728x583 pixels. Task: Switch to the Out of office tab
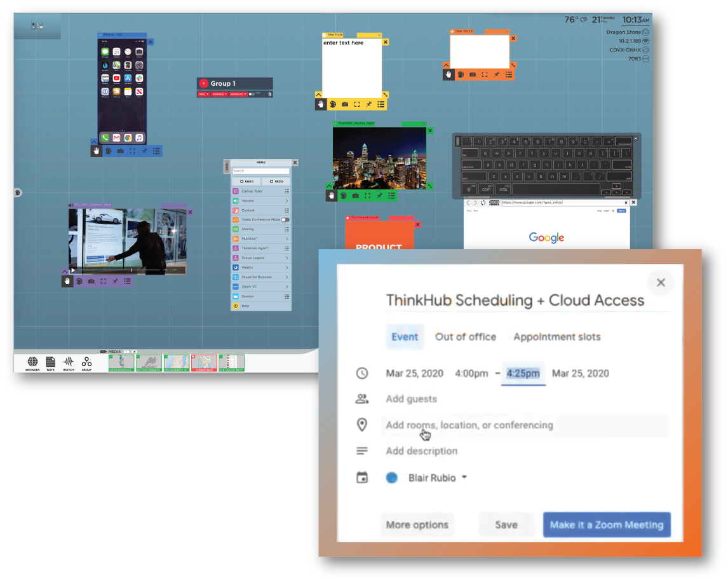pyautogui.click(x=465, y=337)
